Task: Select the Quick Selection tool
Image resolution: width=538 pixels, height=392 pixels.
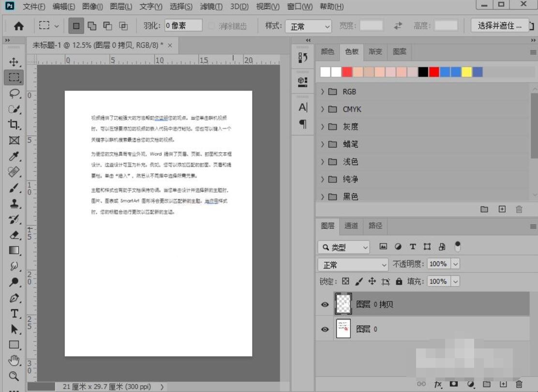Action: point(14,109)
